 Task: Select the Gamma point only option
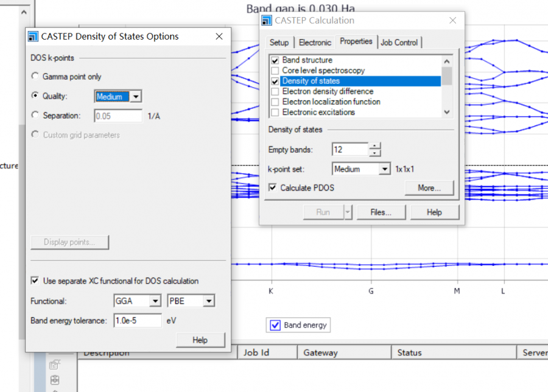[x=36, y=77]
